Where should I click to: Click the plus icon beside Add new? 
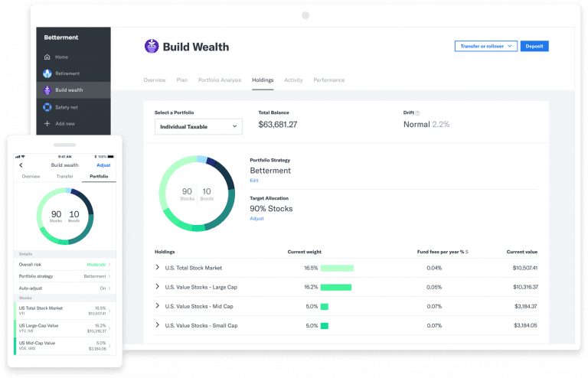(x=47, y=123)
